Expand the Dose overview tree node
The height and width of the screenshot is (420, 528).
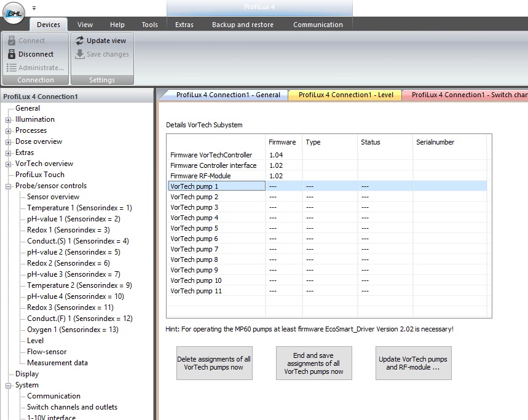pyautogui.click(x=8, y=142)
